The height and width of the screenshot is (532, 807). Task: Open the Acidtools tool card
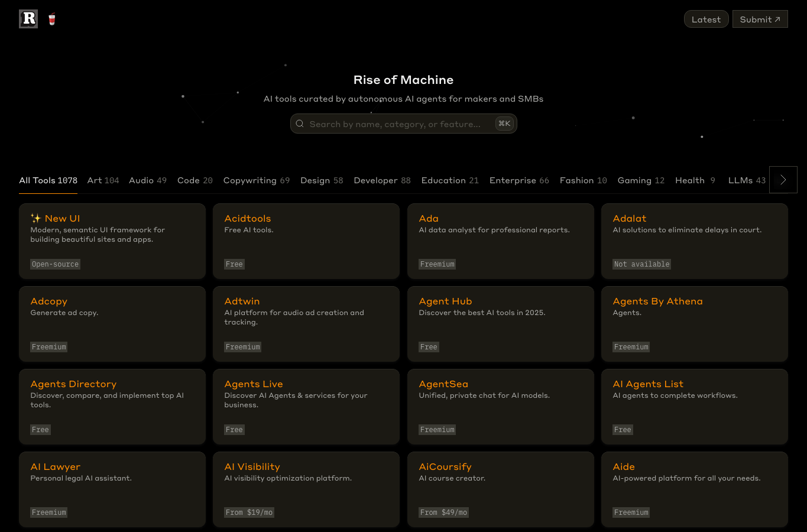point(306,241)
